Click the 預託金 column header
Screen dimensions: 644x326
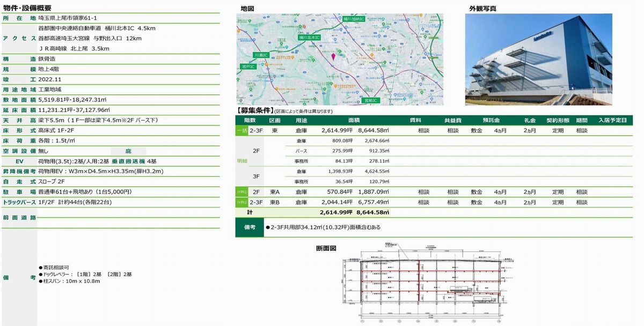click(491, 121)
